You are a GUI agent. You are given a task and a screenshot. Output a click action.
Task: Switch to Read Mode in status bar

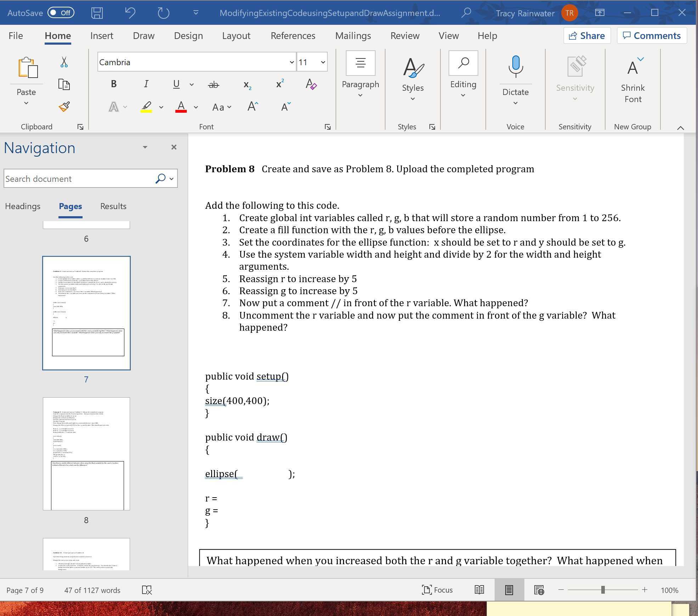479,590
